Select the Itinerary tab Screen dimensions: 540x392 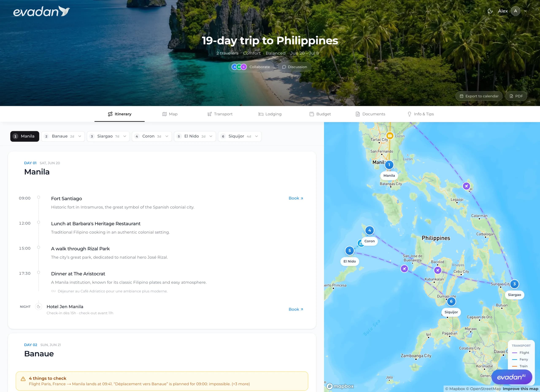(120, 114)
